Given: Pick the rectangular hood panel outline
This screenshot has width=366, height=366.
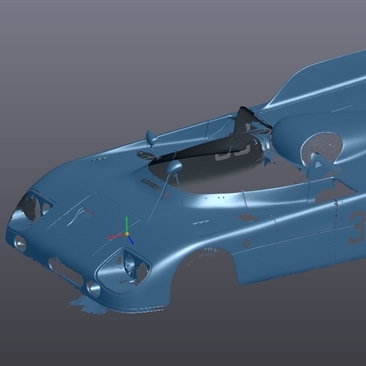Looking at the screenshot, I should pyautogui.click(x=94, y=223).
